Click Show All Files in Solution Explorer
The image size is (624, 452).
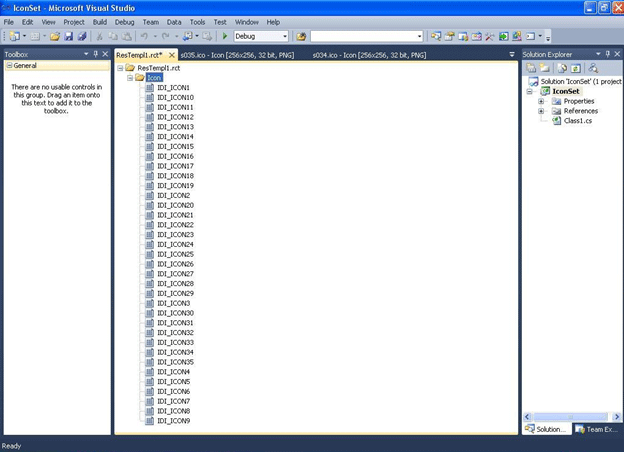[x=544, y=68]
